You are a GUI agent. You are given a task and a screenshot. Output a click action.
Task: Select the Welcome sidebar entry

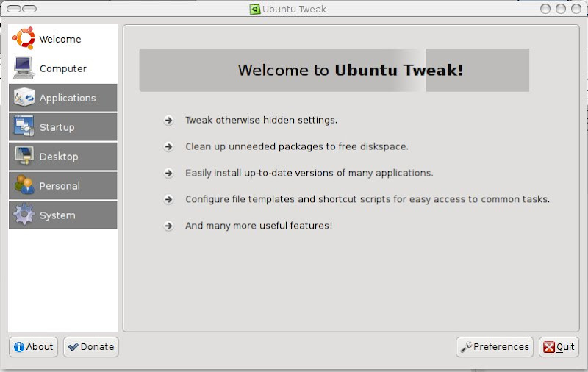[63, 39]
